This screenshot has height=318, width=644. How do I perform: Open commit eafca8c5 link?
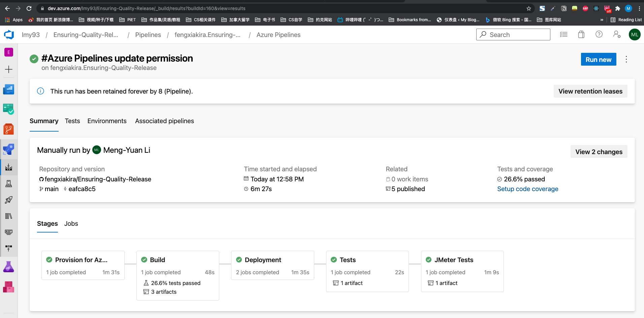(x=82, y=189)
